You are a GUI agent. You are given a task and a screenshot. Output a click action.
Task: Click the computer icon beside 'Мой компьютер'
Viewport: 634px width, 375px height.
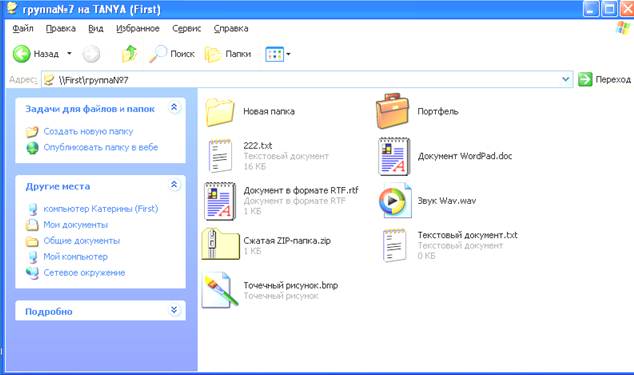(32, 257)
